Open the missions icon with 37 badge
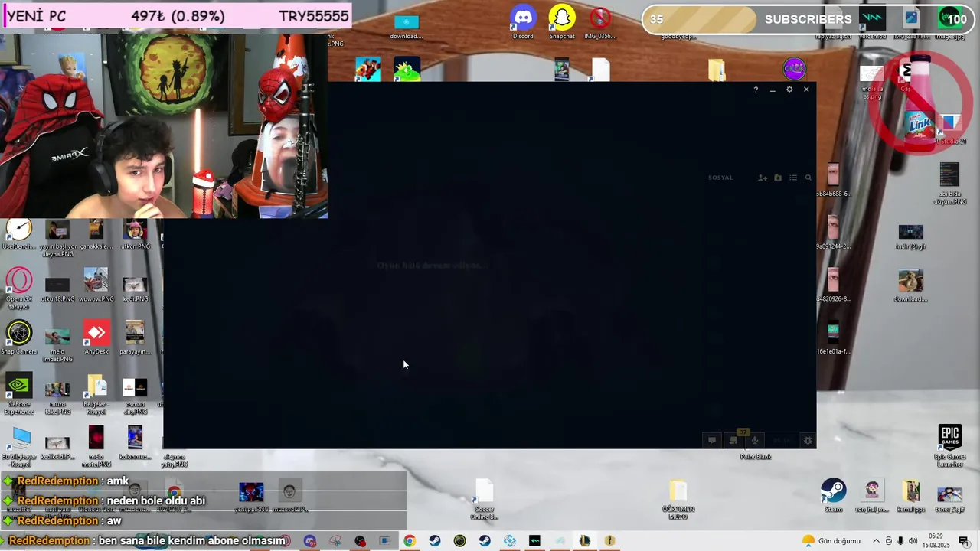The height and width of the screenshot is (551, 980). coord(733,439)
